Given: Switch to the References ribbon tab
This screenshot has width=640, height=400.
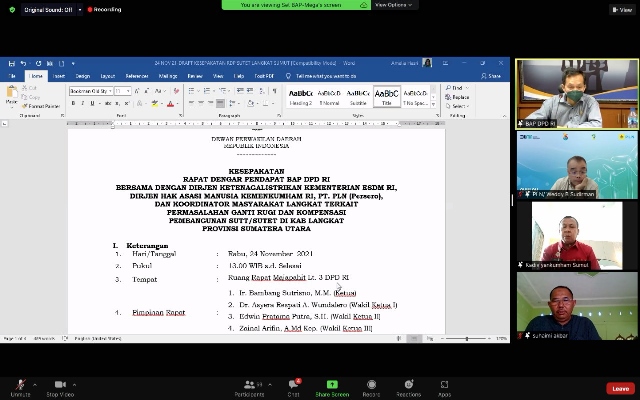Looking at the screenshot, I should point(135,76).
